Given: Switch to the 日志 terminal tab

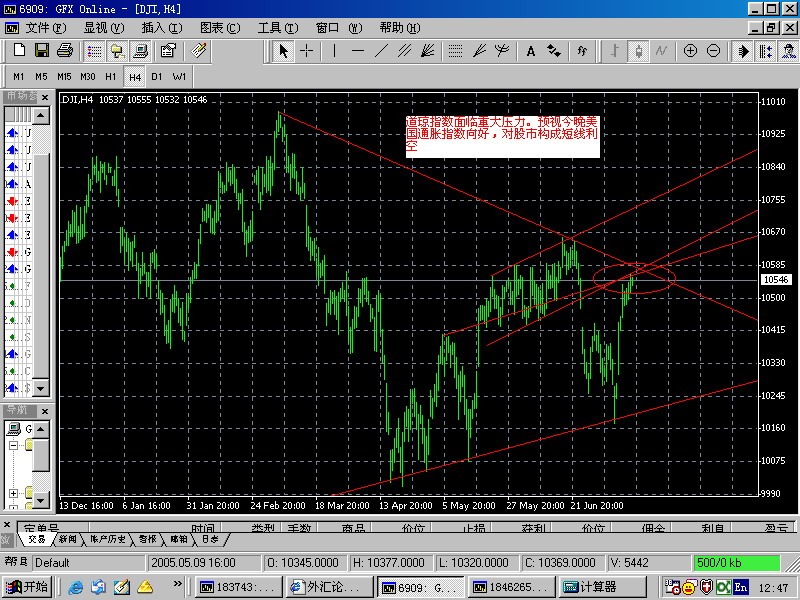Looking at the screenshot, I should point(210,539).
